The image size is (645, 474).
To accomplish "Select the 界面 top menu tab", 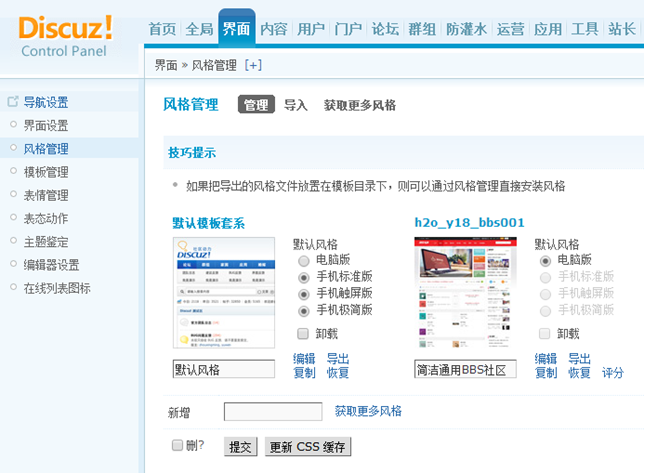I will pos(237,29).
